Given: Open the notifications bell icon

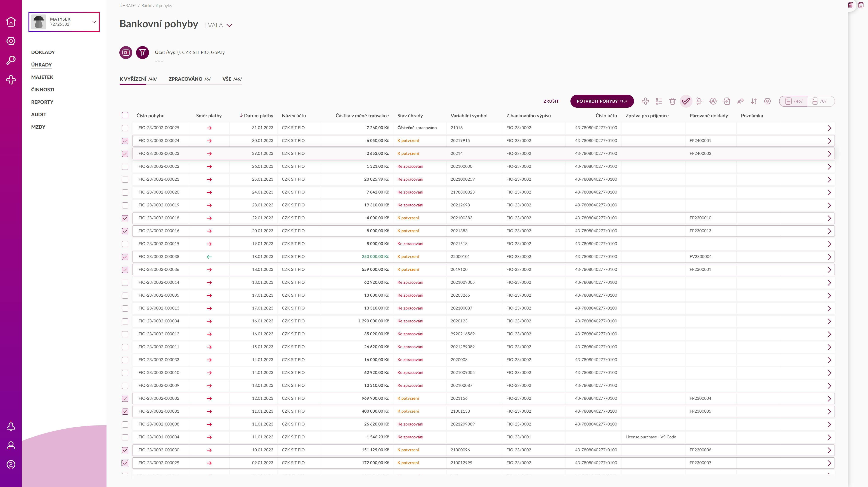Looking at the screenshot, I should pos(11,426).
